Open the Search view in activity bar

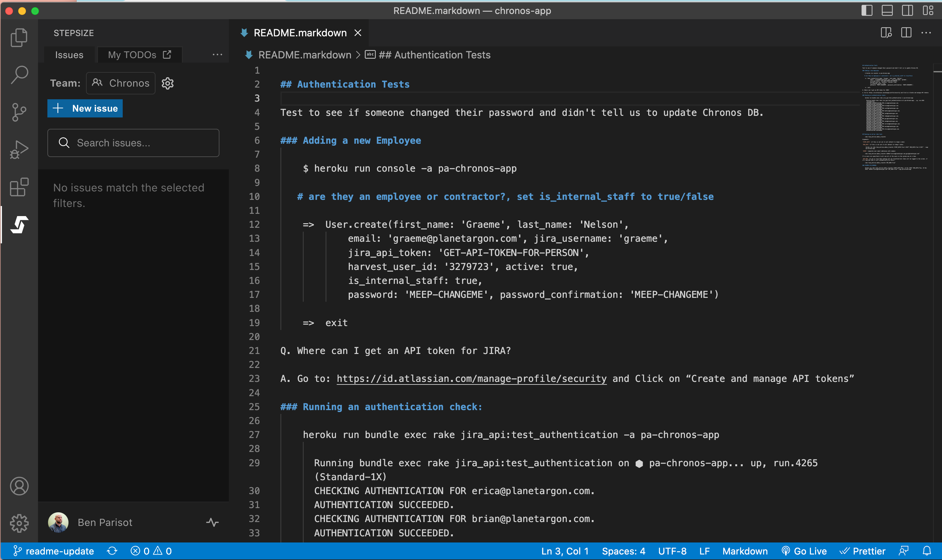(x=19, y=75)
